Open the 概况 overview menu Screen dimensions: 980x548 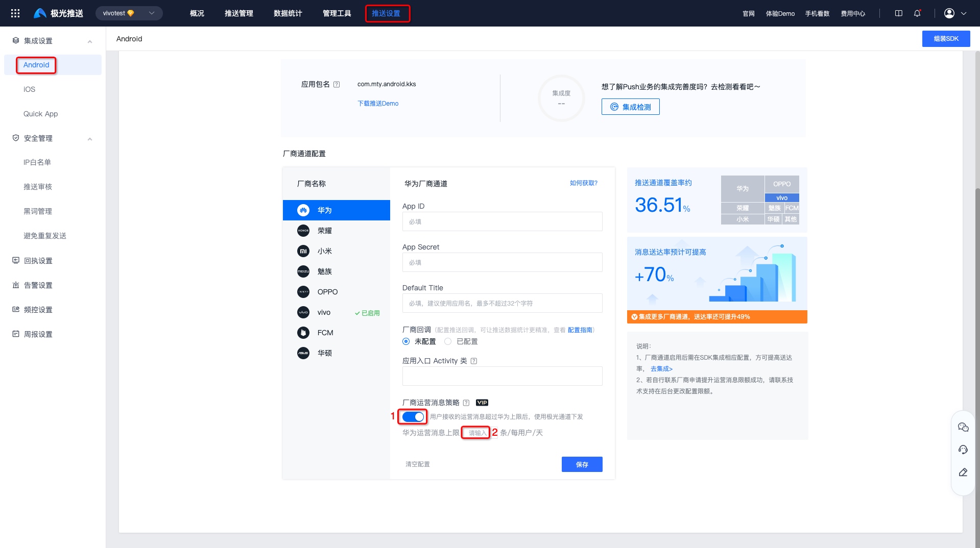pyautogui.click(x=197, y=13)
